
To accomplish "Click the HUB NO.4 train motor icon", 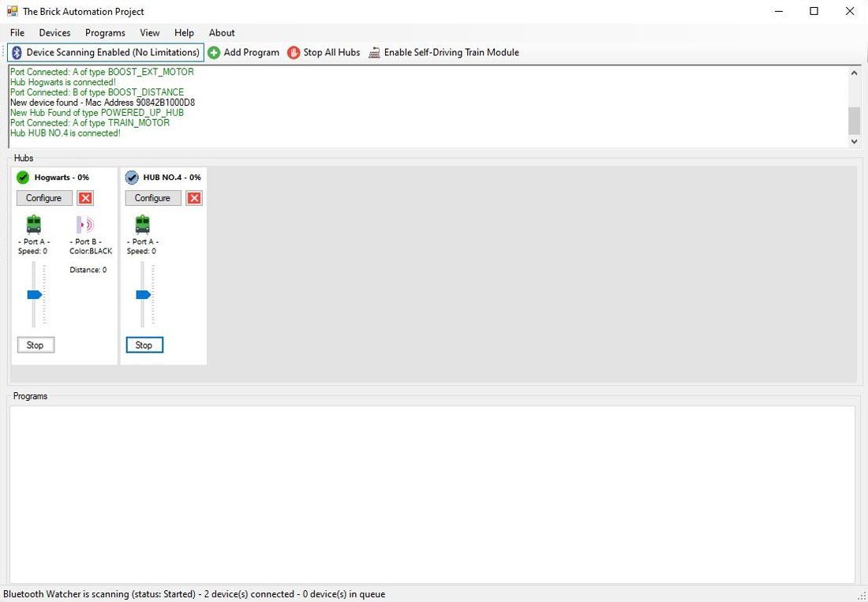I will point(143,225).
